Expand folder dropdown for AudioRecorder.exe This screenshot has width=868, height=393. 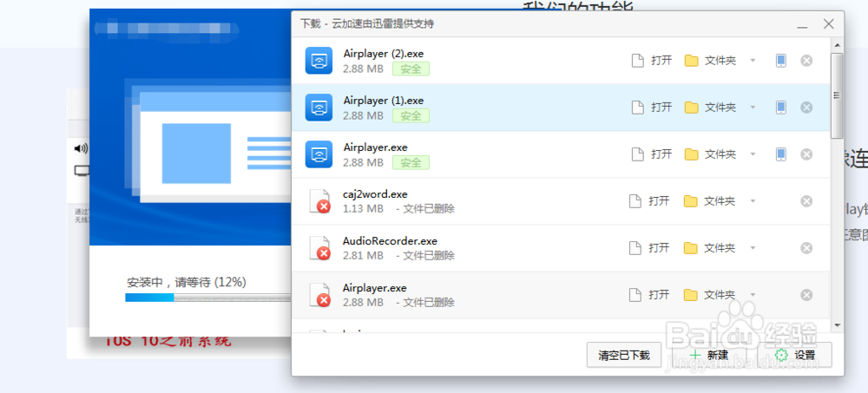click(x=753, y=248)
